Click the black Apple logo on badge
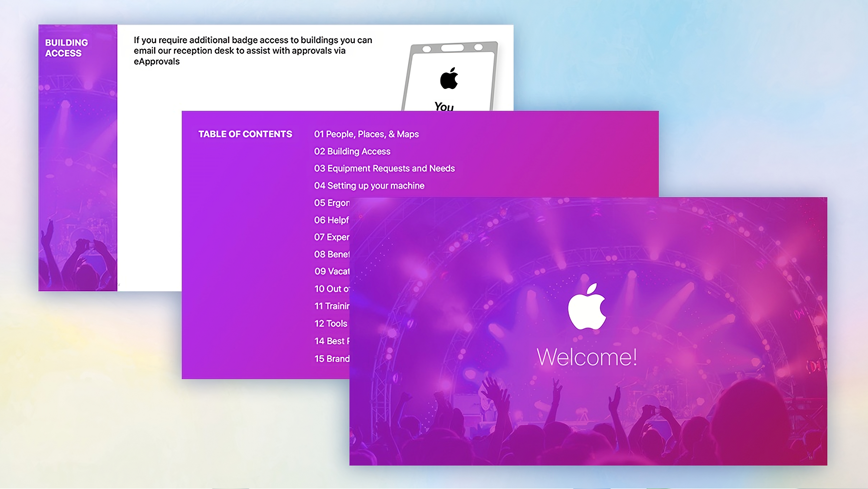This screenshot has width=868, height=489. click(x=449, y=78)
